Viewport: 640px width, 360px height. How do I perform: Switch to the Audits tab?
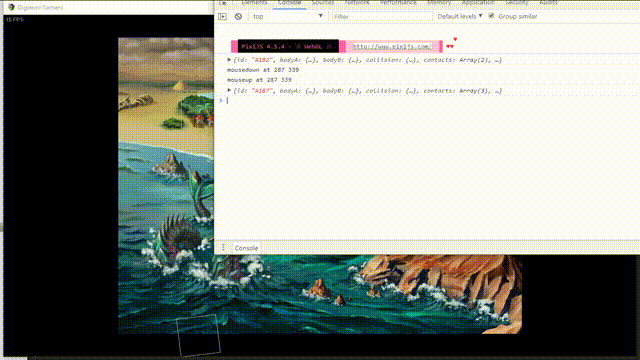(x=548, y=3)
